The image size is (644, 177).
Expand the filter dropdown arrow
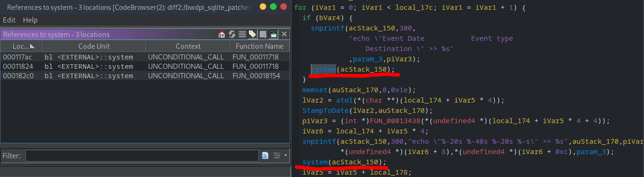285,155
